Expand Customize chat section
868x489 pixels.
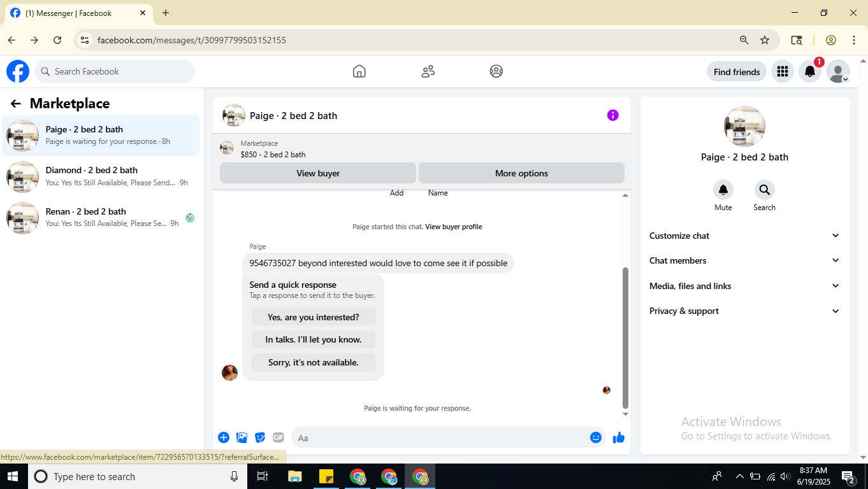(x=744, y=236)
